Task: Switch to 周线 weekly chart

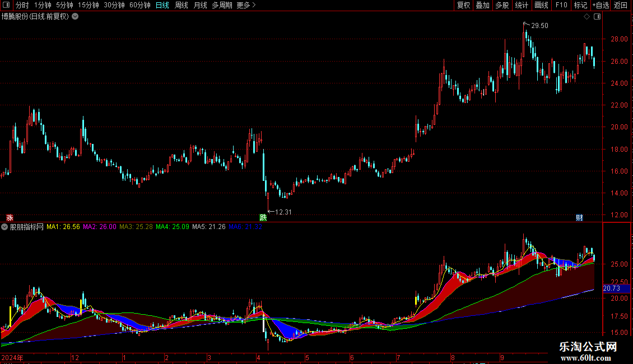Action: 181,5
